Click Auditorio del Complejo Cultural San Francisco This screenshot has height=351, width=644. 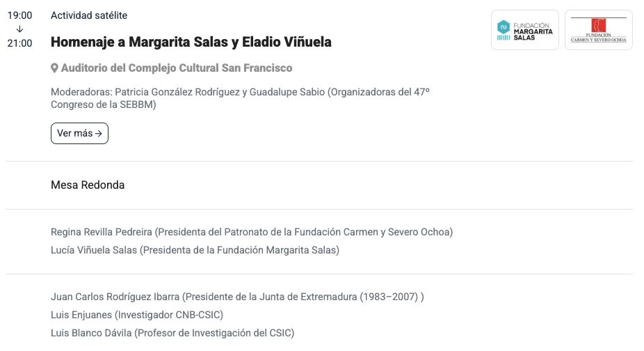(x=177, y=68)
